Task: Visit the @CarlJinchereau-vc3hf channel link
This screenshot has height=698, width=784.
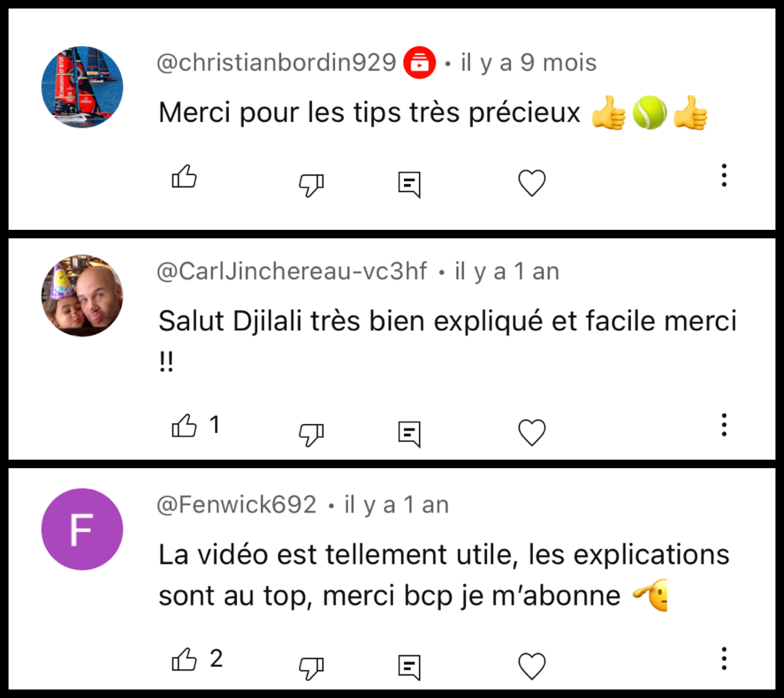Action: point(292,271)
